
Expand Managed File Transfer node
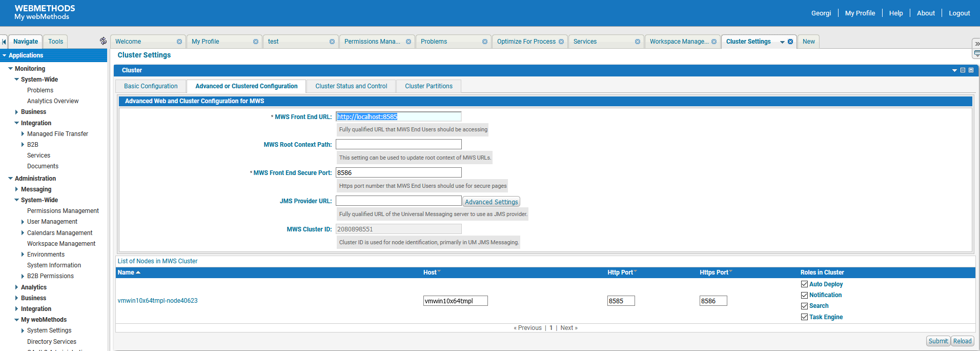[23, 134]
